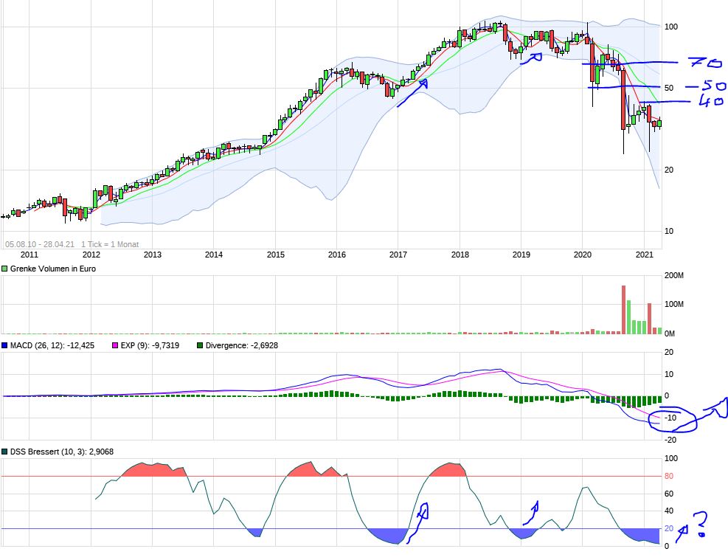Click the dark green Divergence legend square
Screen dimensions: 728x560
tap(200, 345)
